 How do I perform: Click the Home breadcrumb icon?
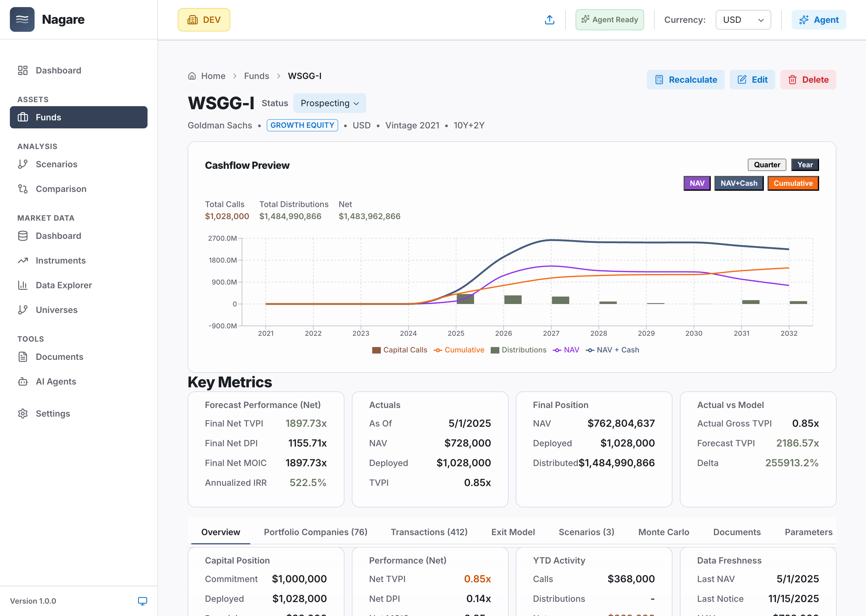(x=192, y=76)
